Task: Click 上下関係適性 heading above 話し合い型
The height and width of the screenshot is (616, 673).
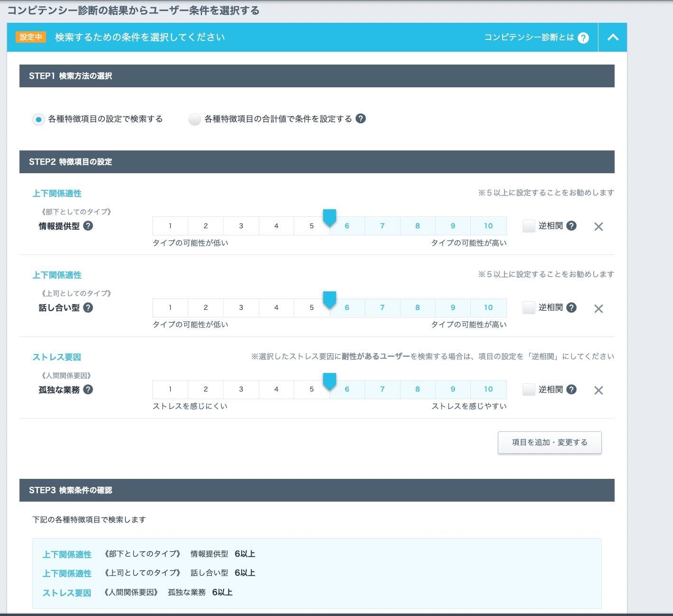Action: 57,275
